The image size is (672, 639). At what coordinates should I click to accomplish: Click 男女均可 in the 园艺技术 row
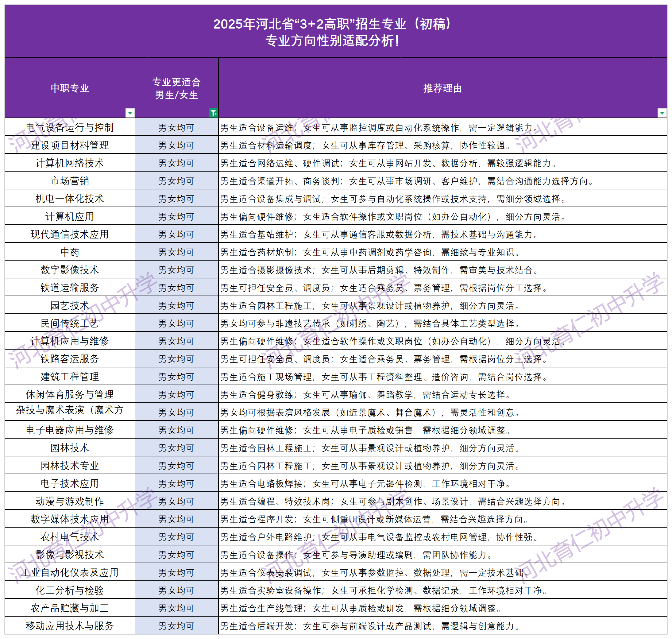[x=176, y=305]
